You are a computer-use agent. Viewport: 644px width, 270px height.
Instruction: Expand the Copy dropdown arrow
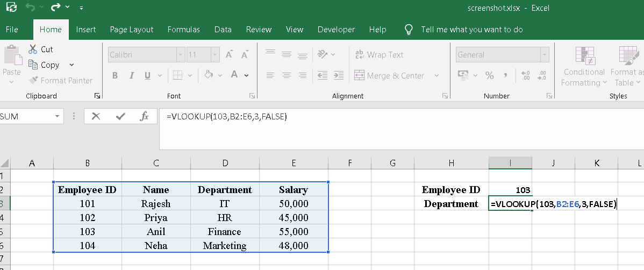[x=71, y=65]
